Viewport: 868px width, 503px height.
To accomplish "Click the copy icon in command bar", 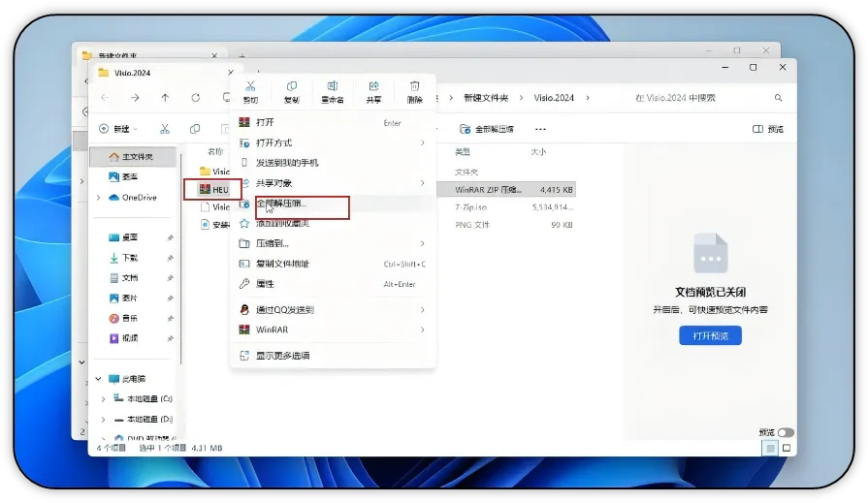I will coord(195,129).
